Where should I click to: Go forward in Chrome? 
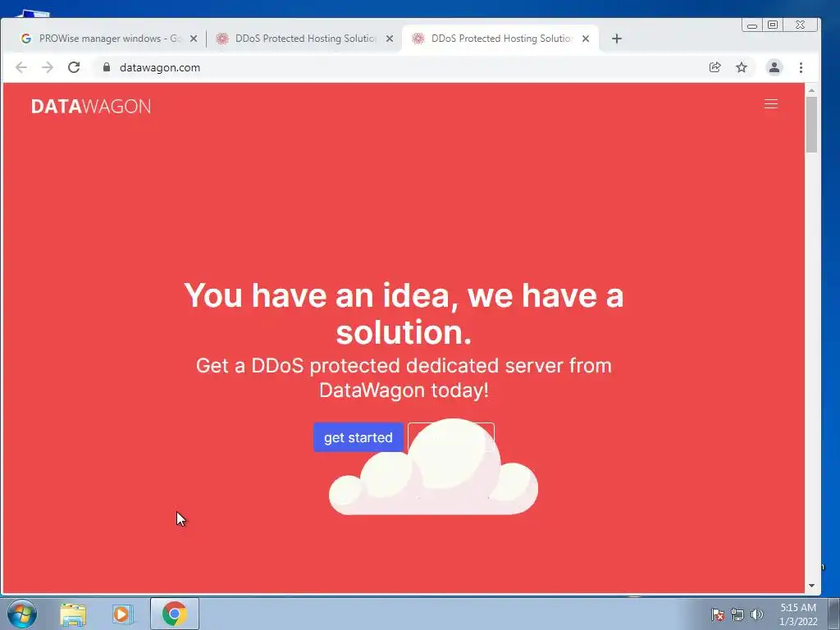48,67
